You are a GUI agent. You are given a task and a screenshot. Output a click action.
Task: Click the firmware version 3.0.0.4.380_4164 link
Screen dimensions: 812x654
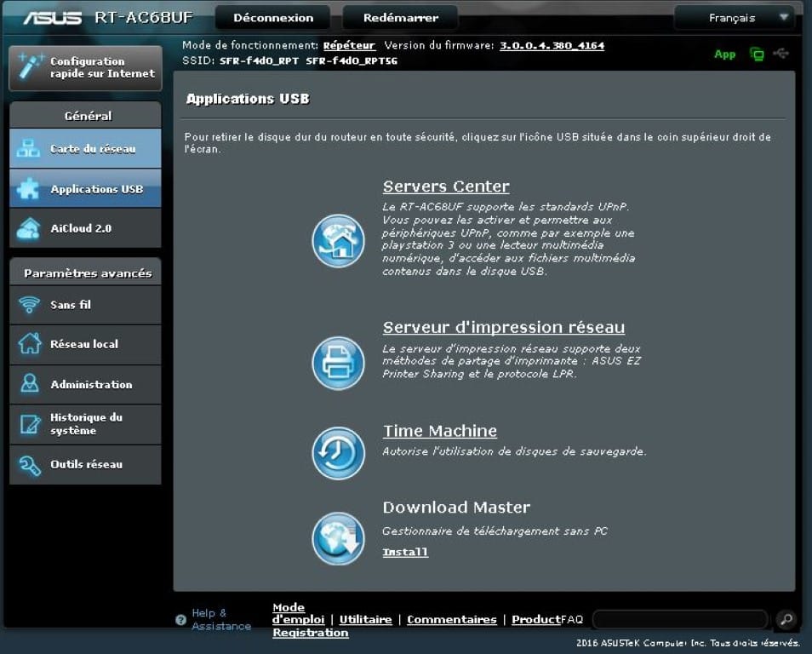click(x=552, y=46)
